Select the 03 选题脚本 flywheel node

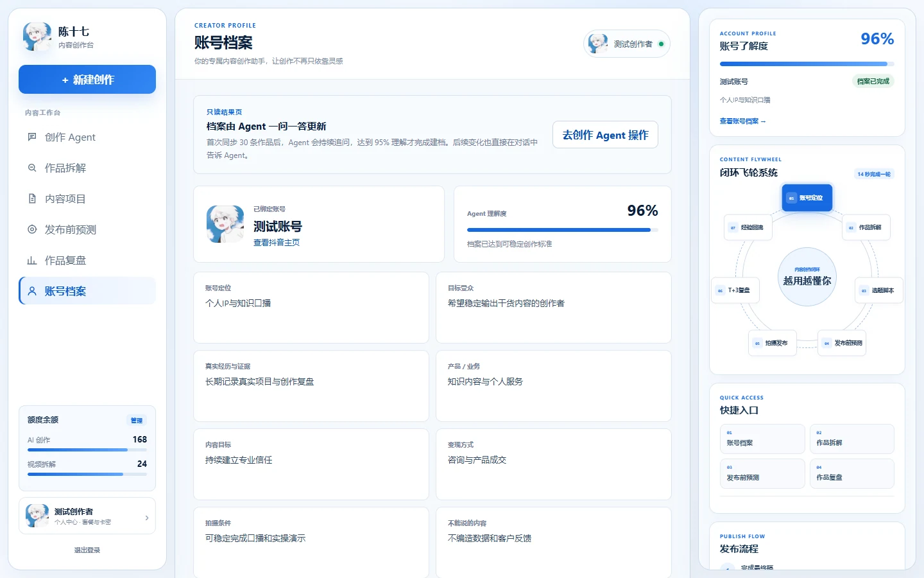click(x=879, y=290)
